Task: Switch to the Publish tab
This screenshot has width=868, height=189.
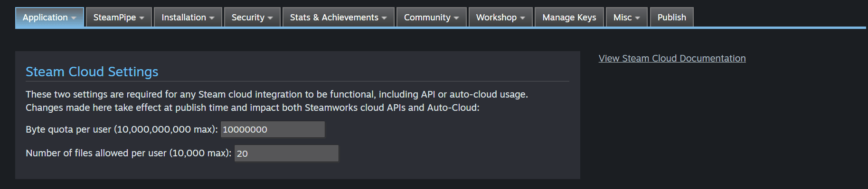Action: (x=672, y=18)
